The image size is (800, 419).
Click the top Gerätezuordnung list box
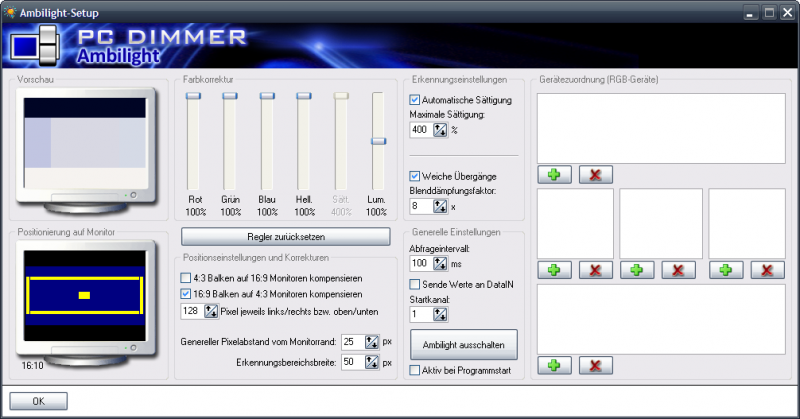[x=661, y=128]
